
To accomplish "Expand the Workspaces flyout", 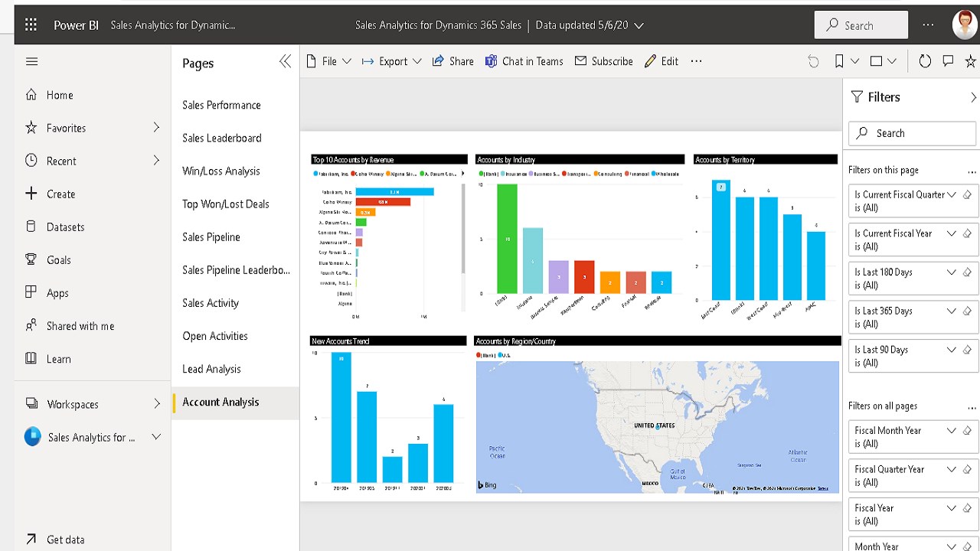I will [x=156, y=403].
